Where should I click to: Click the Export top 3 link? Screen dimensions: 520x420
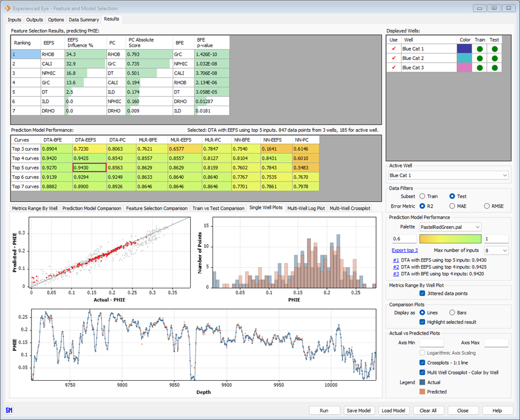(404, 251)
